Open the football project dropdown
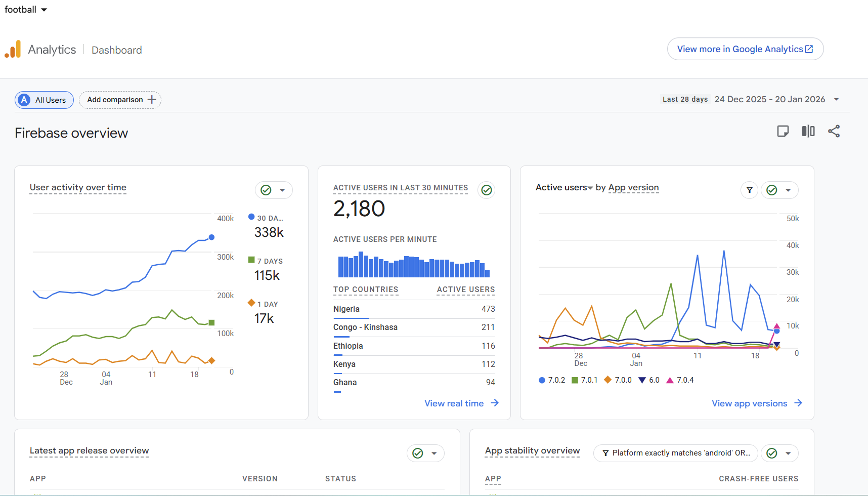Screen dimensions: 868x496 click(25, 10)
